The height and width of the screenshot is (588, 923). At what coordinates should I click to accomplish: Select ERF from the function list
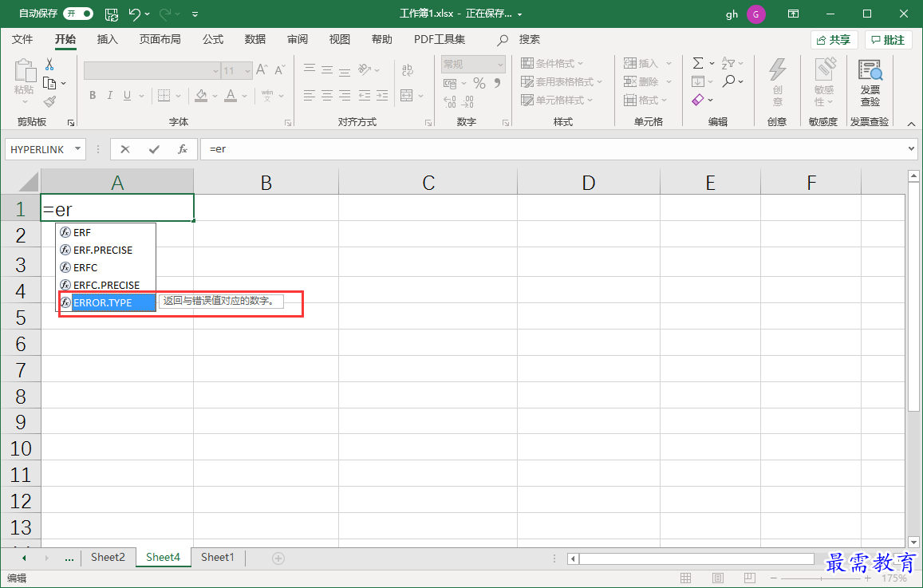tap(106, 232)
